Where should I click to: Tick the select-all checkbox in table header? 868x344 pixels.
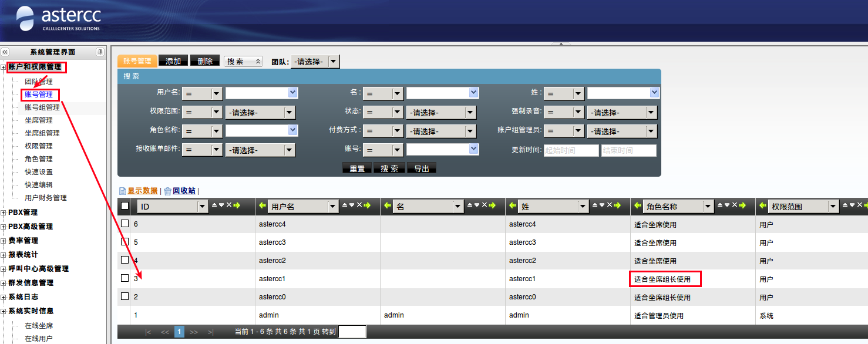point(125,206)
